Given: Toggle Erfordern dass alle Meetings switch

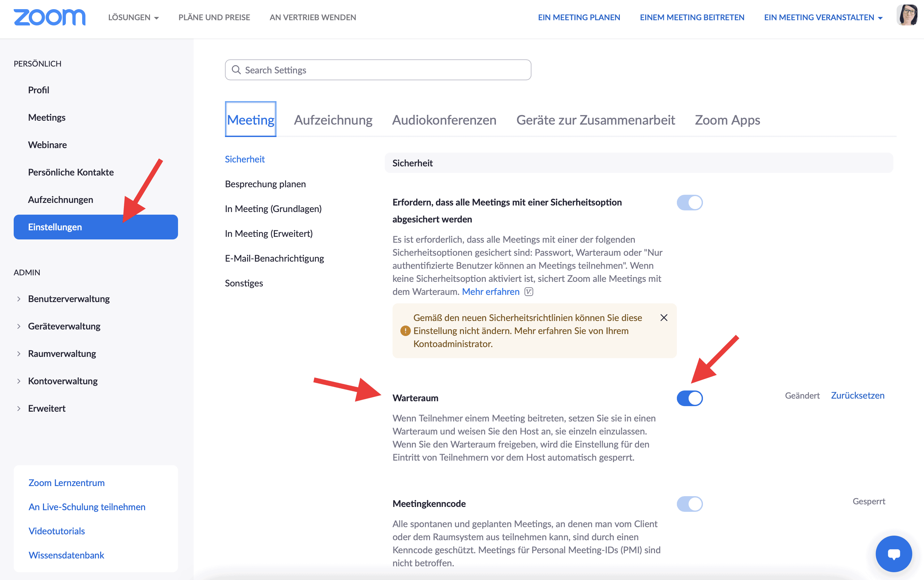Looking at the screenshot, I should tap(689, 202).
